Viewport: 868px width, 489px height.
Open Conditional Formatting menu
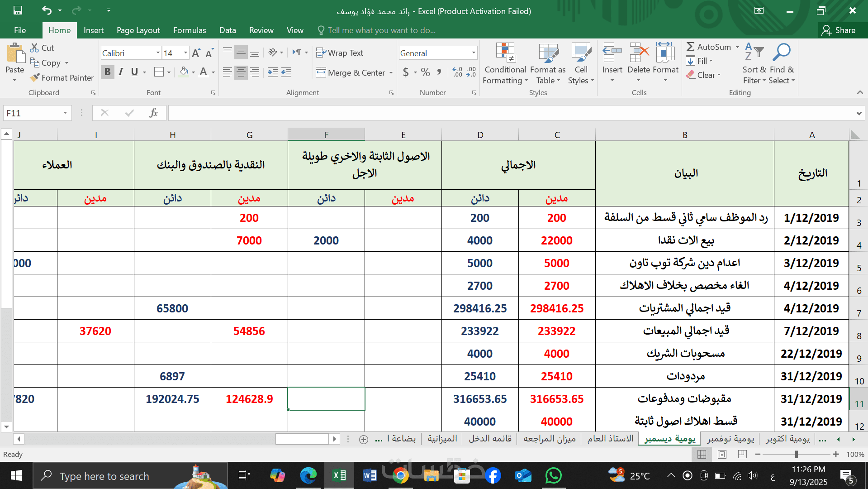[x=505, y=63]
